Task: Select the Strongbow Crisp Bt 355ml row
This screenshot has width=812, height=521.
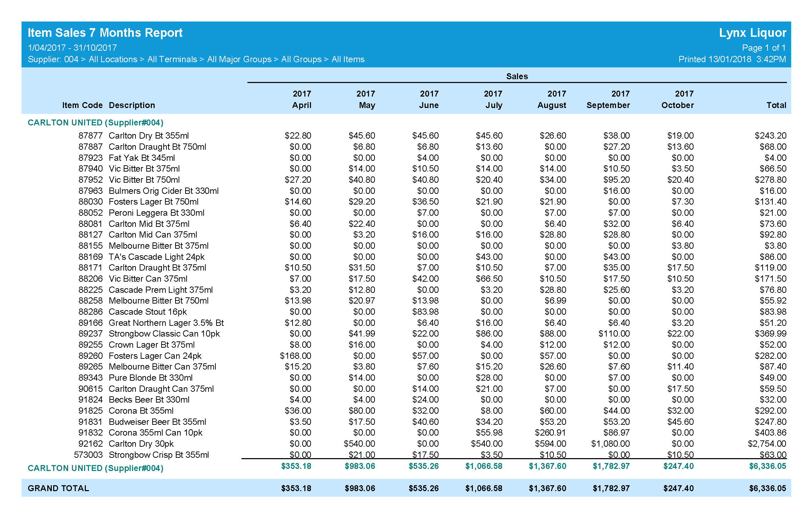Action: click(159, 455)
